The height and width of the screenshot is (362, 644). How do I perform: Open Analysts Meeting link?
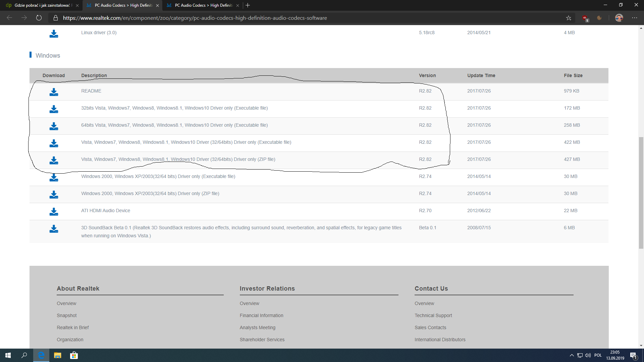(x=258, y=327)
